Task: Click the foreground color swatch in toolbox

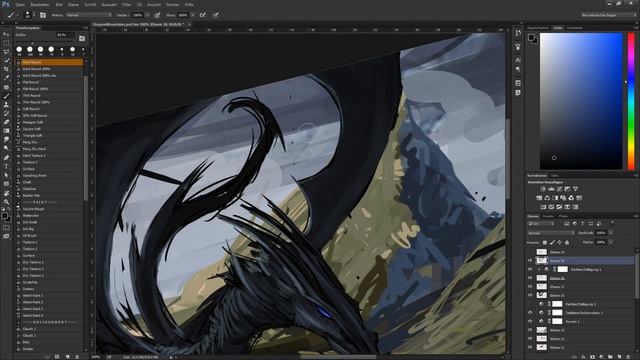Action: pos(4,216)
